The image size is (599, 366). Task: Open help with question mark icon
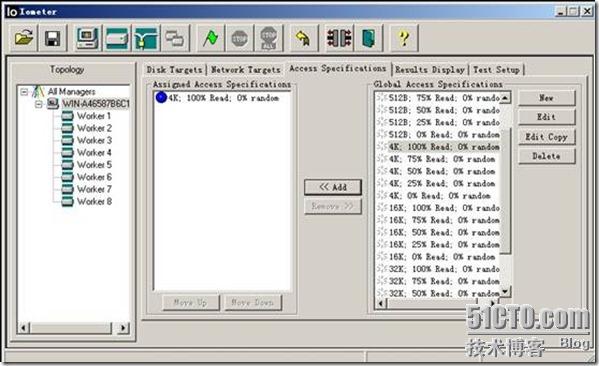click(404, 38)
